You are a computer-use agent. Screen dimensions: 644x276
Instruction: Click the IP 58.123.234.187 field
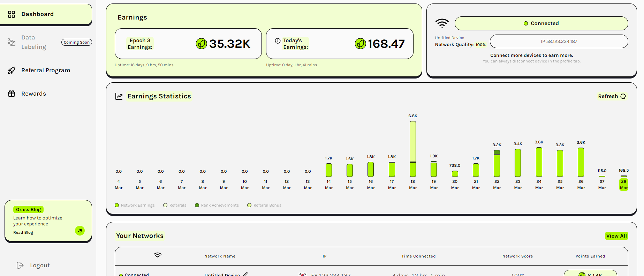point(559,42)
